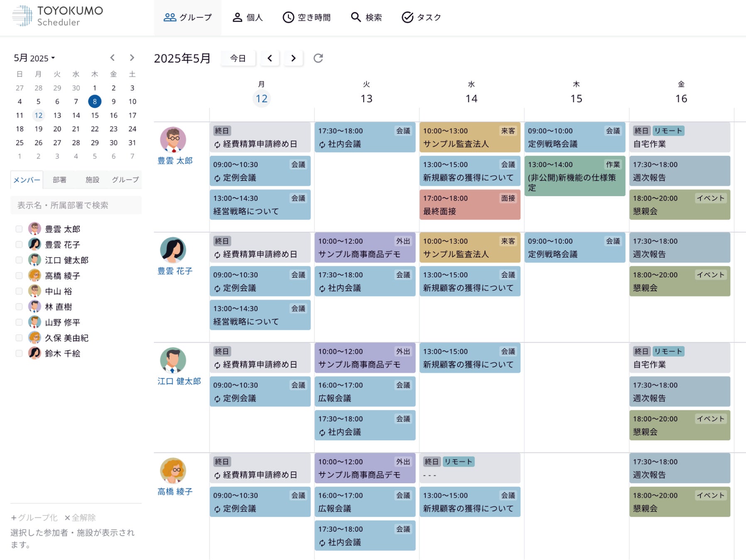Viewport: 746px width, 560px height.
Task: Check the 林 直樹 member checkbox
Action: pyautogui.click(x=19, y=307)
